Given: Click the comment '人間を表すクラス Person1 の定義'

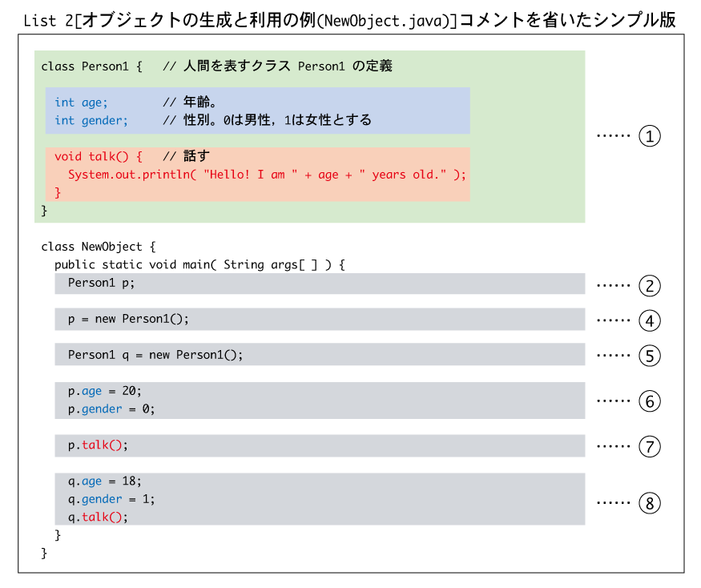Looking at the screenshot, I should click(x=288, y=66).
